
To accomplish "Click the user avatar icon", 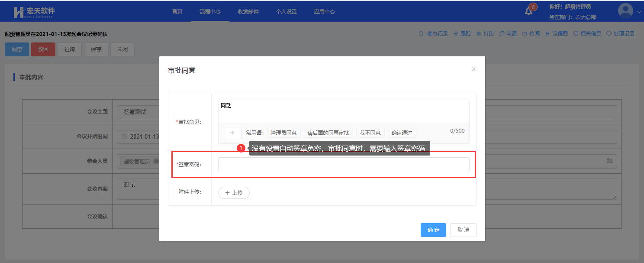I will [x=625, y=11].
